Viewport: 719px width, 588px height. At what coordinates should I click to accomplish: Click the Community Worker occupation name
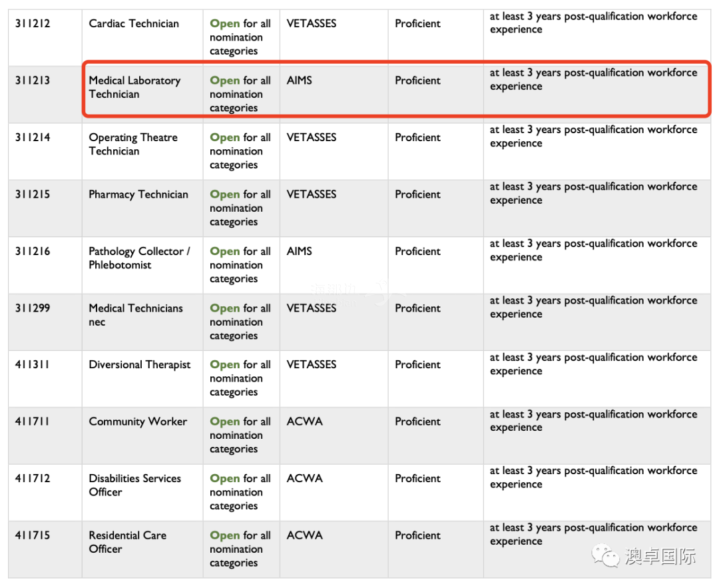[x=138, y=422]
